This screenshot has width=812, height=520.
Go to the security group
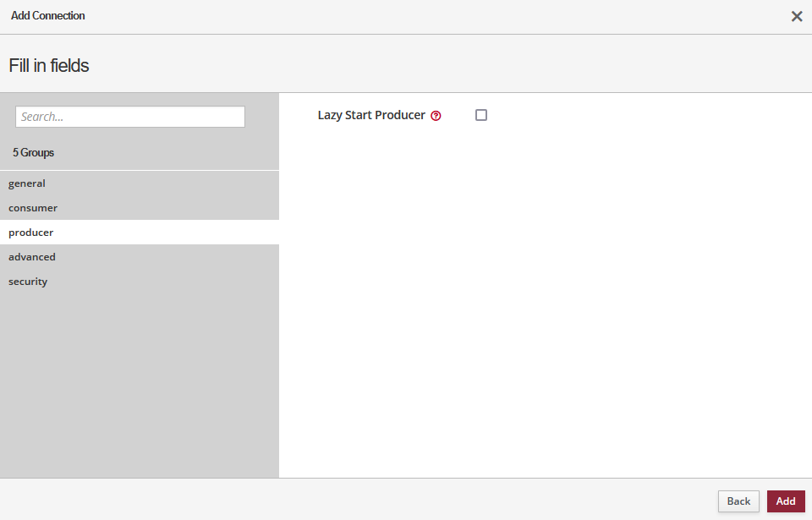[x=28, y=282]
